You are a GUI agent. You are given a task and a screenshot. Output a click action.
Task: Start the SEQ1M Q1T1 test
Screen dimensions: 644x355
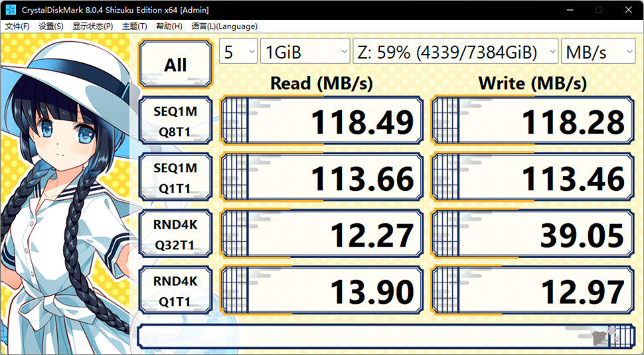tap(176, 177)
